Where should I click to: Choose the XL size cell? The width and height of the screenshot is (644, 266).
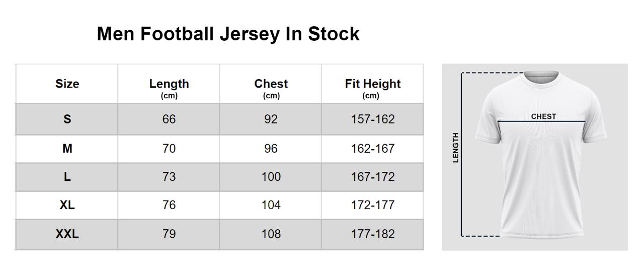pos(67,205)
